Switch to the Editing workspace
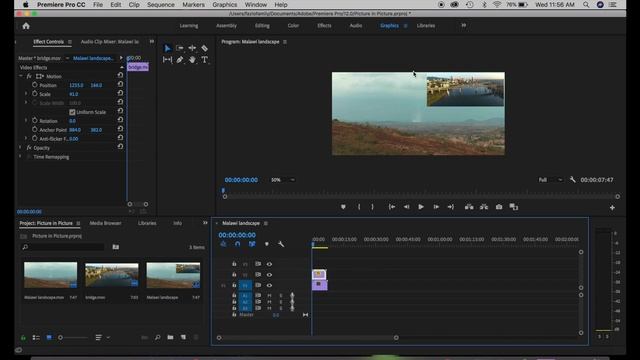The width and height of the screenshot is (640, 360). [262, 26]
